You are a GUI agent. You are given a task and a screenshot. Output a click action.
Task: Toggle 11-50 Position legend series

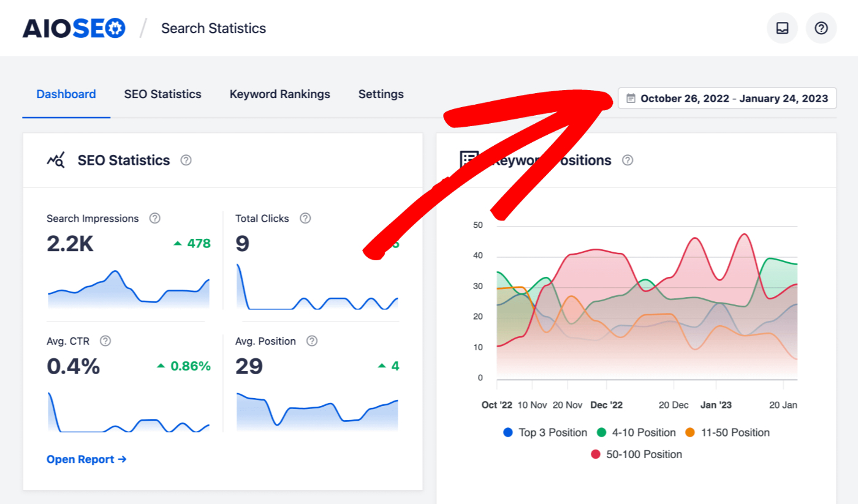[x=727, y=432]
